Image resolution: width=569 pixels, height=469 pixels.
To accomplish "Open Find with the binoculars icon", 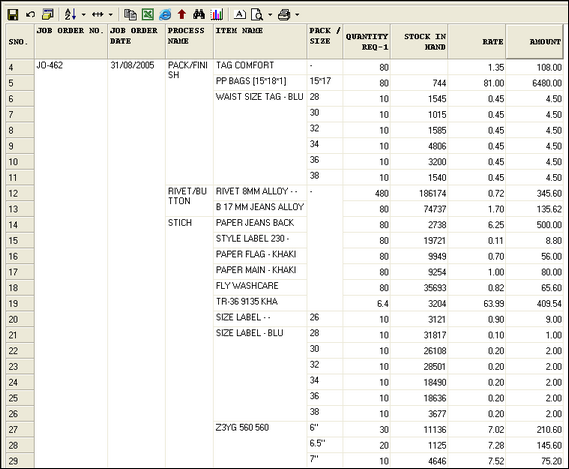I will click(x=199, y=15).
